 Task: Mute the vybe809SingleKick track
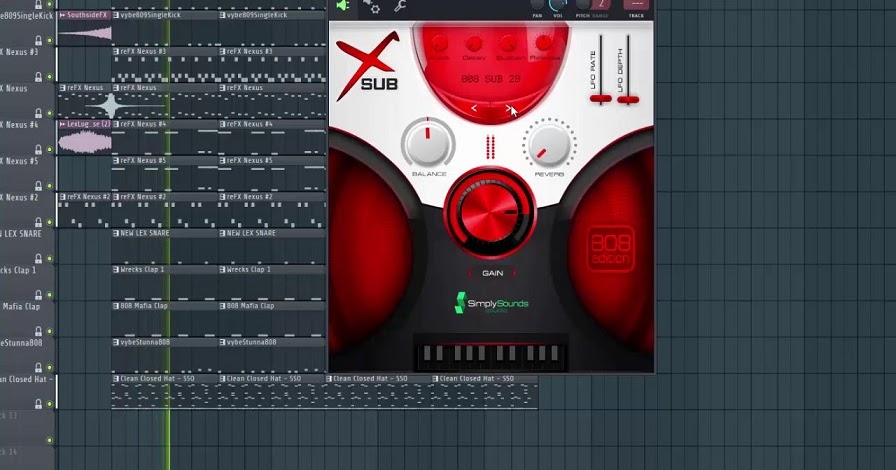(x=50, y=41)
